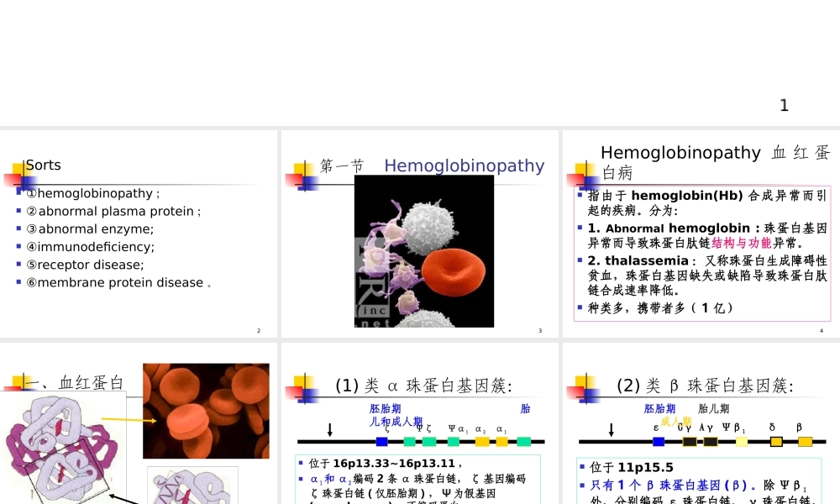Click page number 2 on the Sorts slide

tap(259, 330)
